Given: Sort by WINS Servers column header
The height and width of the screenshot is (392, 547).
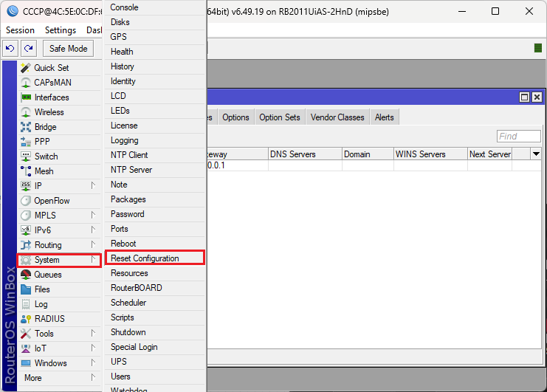Looking at the screenshot, I should tap(430, 154).
